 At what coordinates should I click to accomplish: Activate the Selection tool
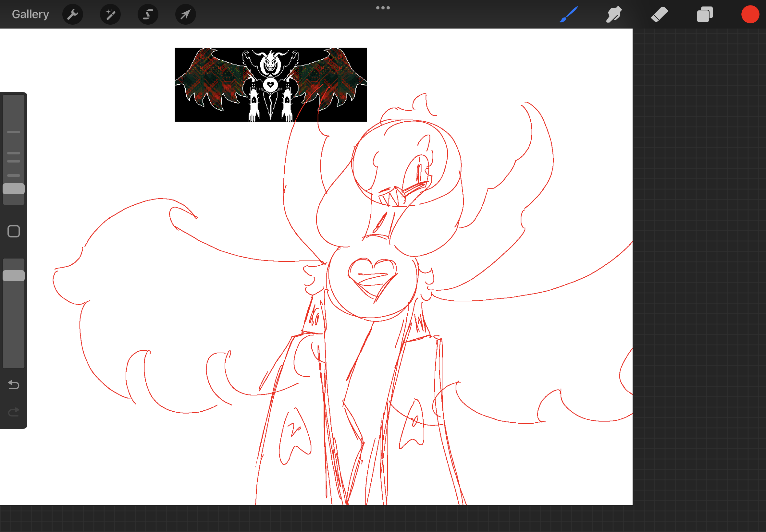[x=148, y=14]
